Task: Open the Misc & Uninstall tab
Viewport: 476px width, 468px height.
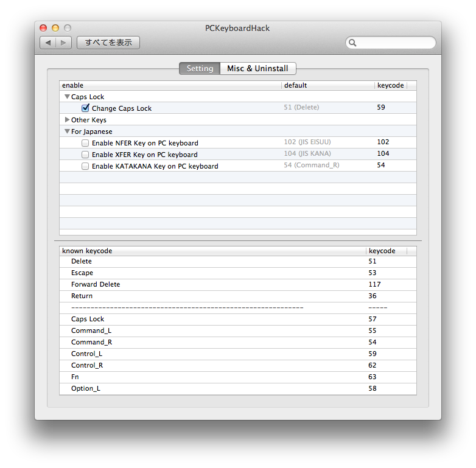Action: [257, 68]
